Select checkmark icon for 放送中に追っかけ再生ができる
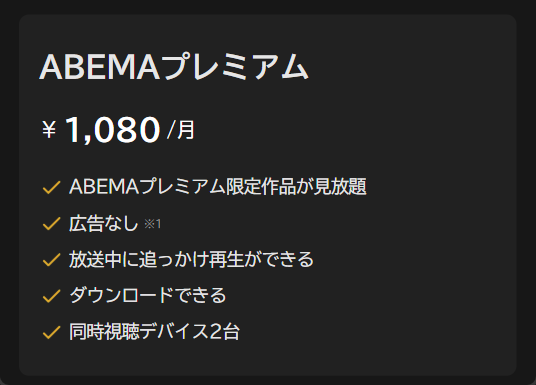The image size is (536, 385). click(51, 260)
